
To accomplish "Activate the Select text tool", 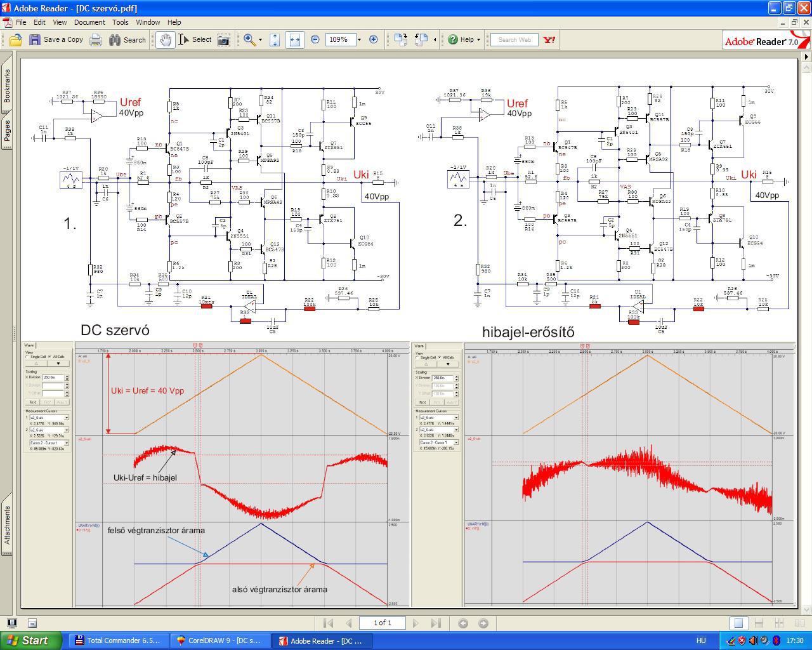I will point(195,39).
